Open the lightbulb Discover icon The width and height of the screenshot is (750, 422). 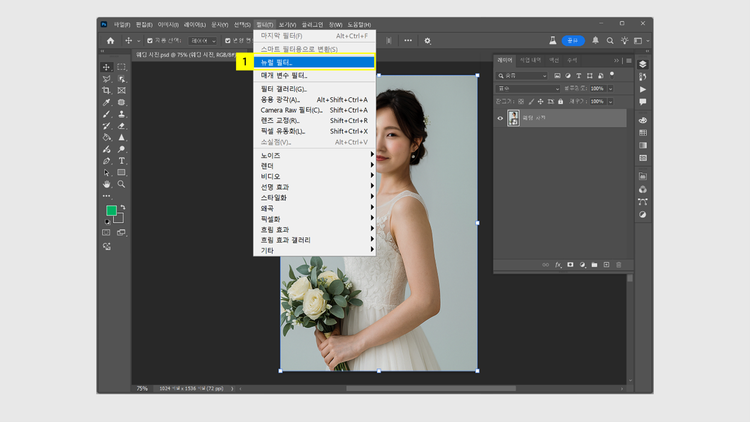[625, 41]
